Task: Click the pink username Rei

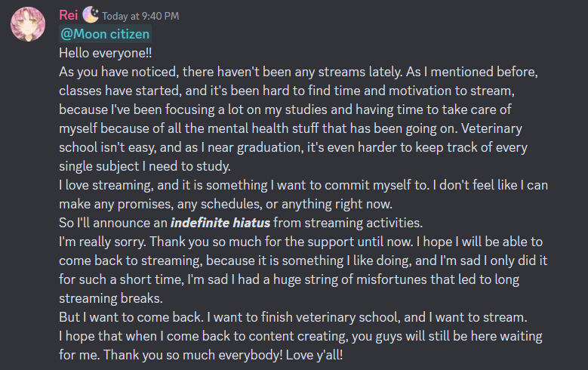Action: tap(69, 15)
